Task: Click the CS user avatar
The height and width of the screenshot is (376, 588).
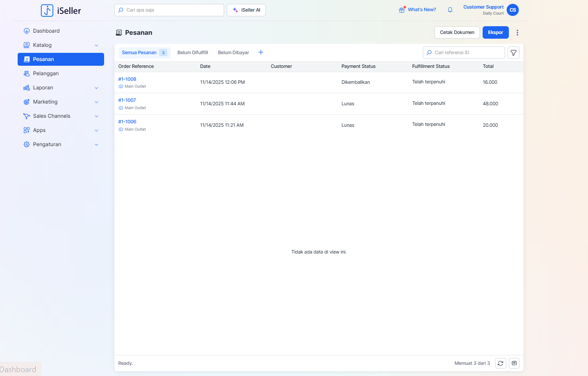Action: click(513, 10)
